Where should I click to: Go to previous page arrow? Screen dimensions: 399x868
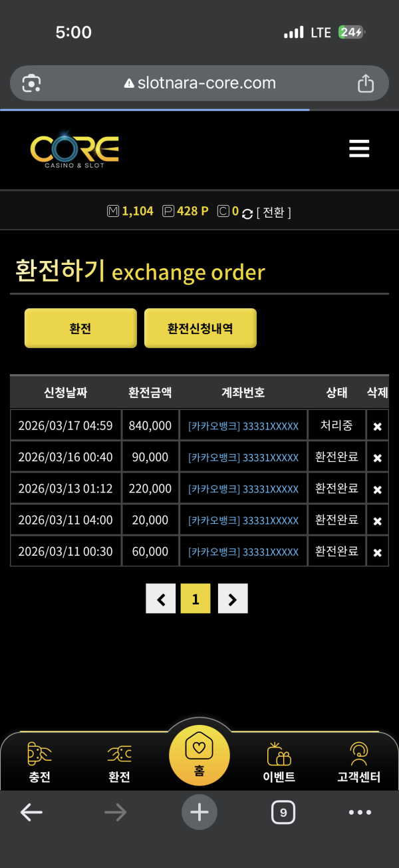coord(161,599)
